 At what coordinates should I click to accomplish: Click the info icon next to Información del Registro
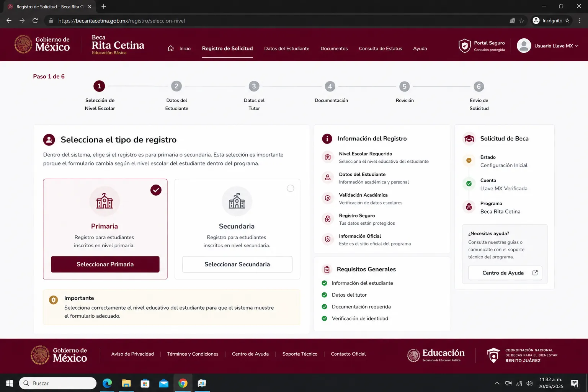[327, 139]
